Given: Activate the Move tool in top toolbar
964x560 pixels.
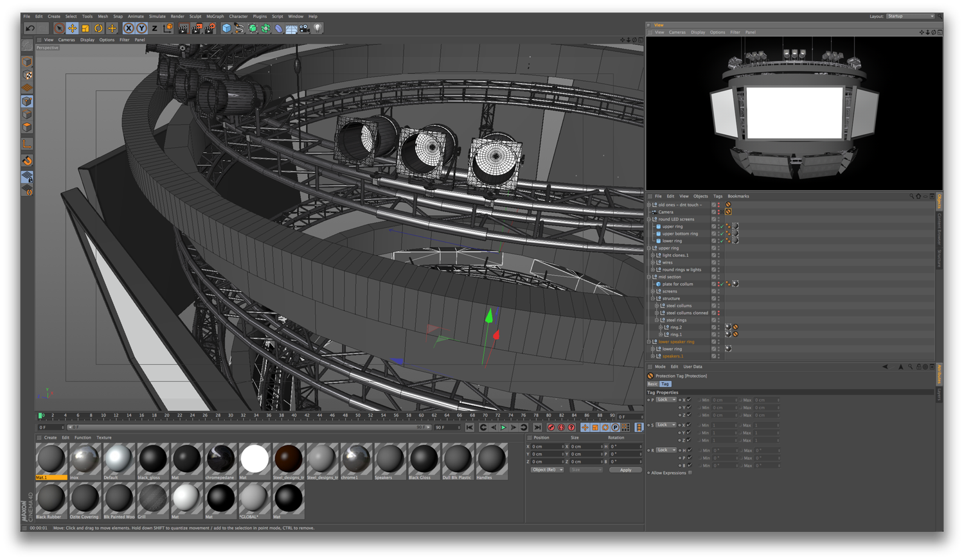Looking at the screenshot, I should tap(72, 28).
